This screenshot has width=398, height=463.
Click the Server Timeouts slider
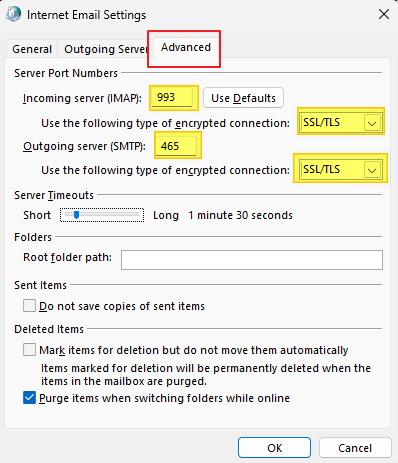pos(102,215)
